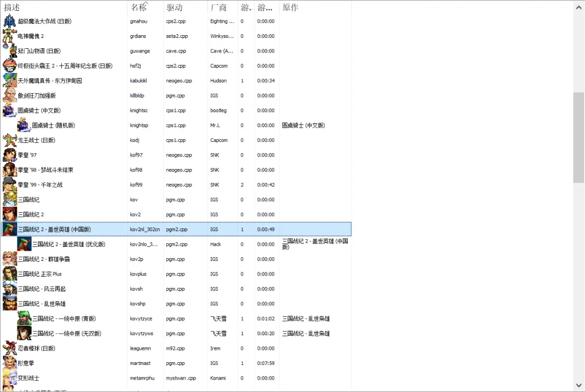This screenshot has width=585, height=392.
Task: Select the 圆桌骑士 (随机版) clone icon
Action: [x=24, y=125]
